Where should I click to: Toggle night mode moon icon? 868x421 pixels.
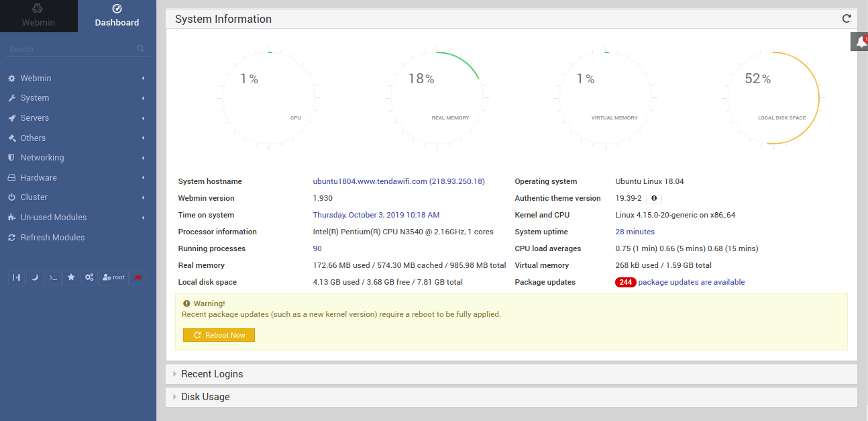tap(34, 277)
